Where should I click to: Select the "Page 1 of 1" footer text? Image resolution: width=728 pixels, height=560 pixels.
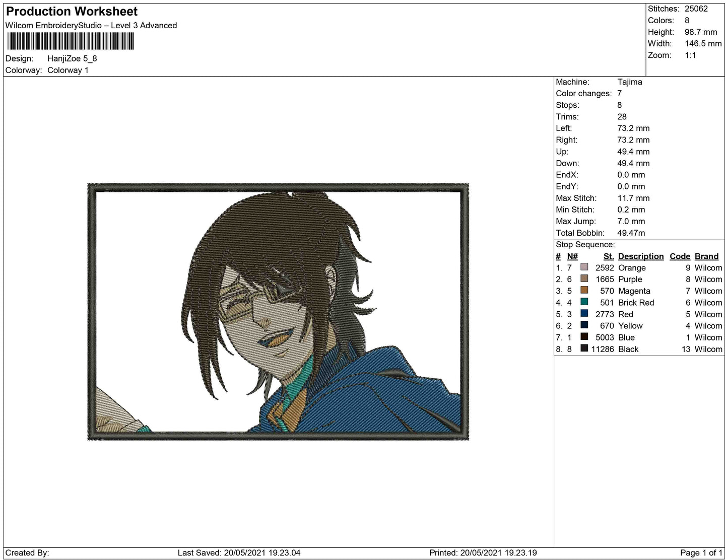[x=702, y=553]
